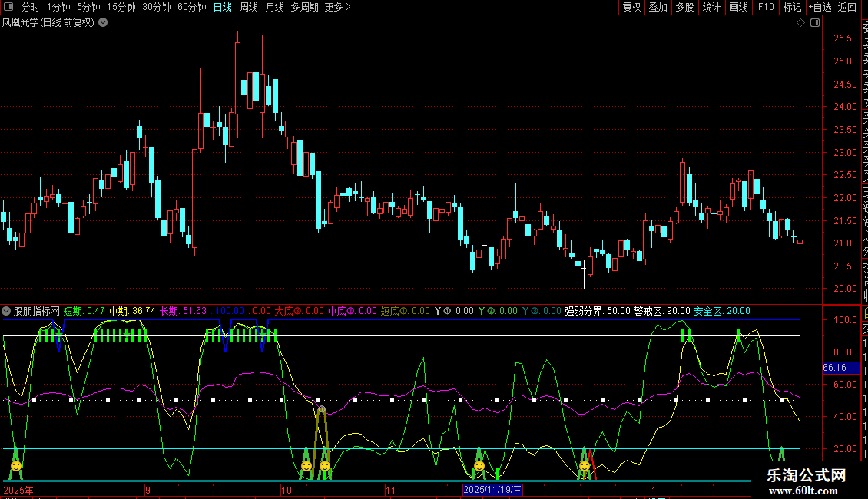This screenshot has width=868, height=499.
Task: Click the 叠加 overlay button
Action: coord(658,8)
